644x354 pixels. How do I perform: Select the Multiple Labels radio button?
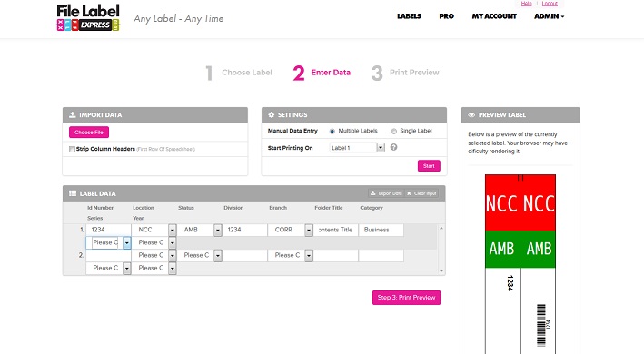click(332, 132)
